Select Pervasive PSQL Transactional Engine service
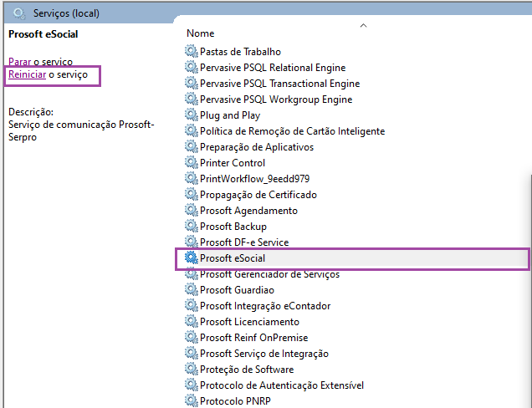 tap(279, 84)
